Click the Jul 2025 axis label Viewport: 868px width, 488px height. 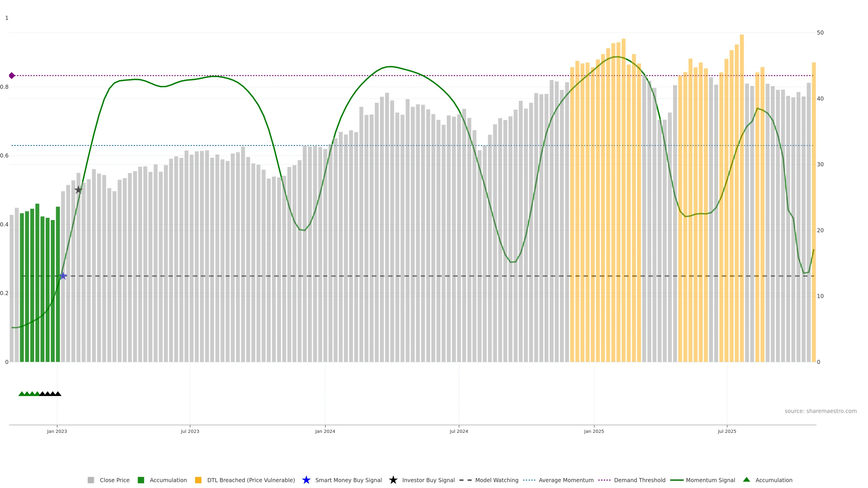[727, 432]
